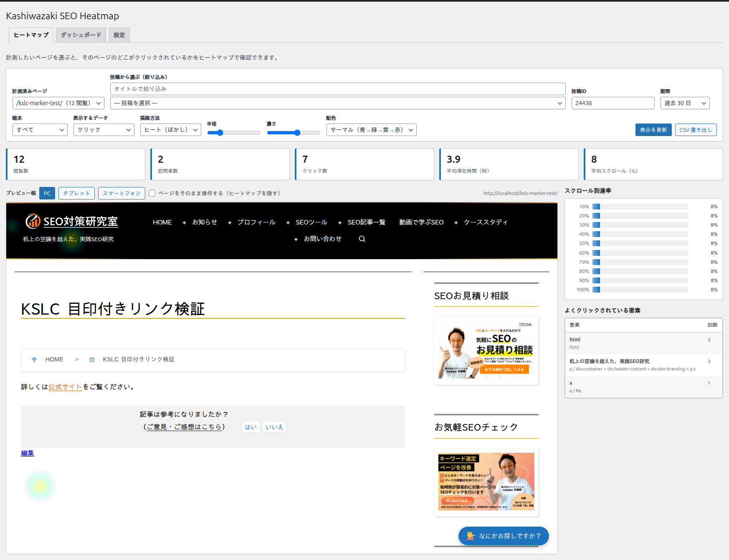
Task: Click the home arrow icon in breadcrumb
Action: pyautogui.click(x=34, y=359)
